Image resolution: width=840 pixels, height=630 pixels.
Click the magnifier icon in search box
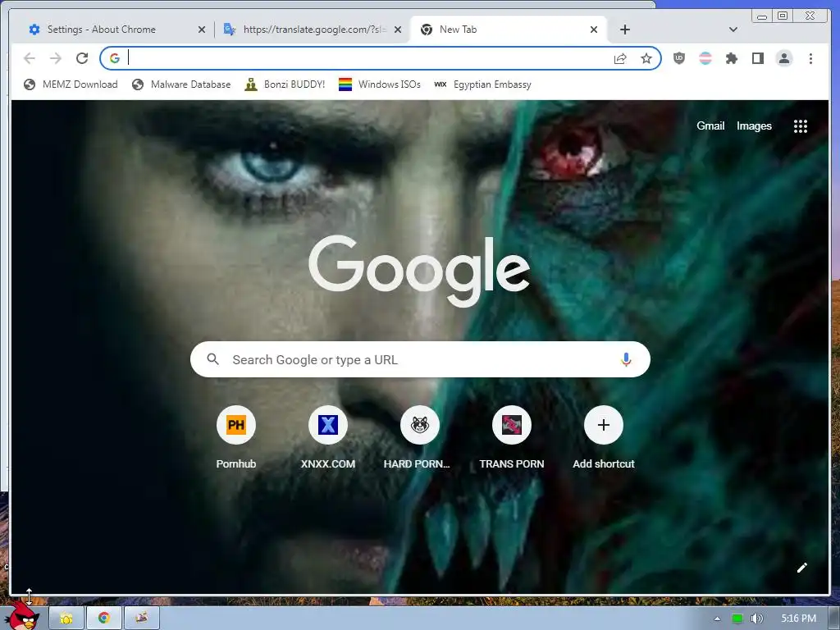[x=212, y=359]
